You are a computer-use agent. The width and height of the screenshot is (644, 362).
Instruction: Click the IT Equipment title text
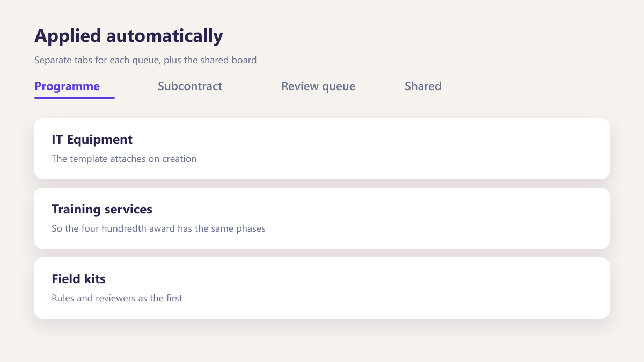[x=92, y=139]
